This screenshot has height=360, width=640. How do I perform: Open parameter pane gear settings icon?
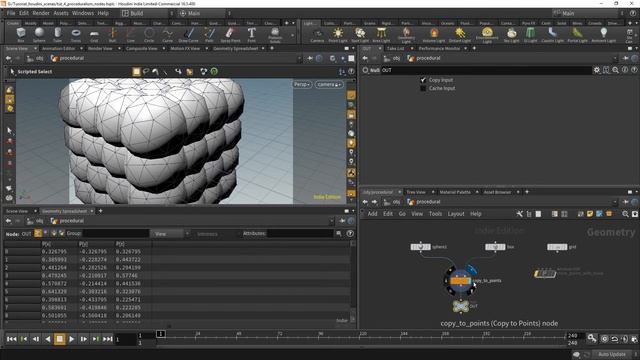click(596, 70)
